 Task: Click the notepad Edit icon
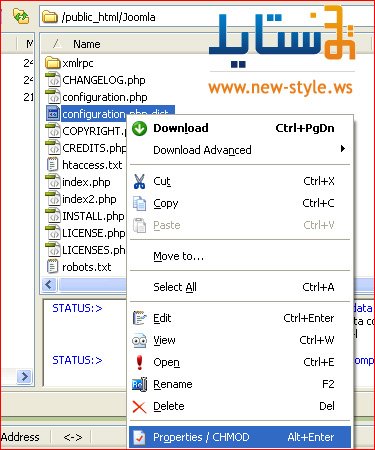[139, 318]
